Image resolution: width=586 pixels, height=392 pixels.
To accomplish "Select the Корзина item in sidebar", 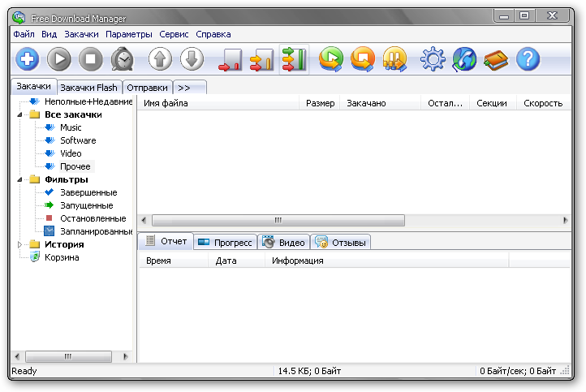I will (62, 257).
